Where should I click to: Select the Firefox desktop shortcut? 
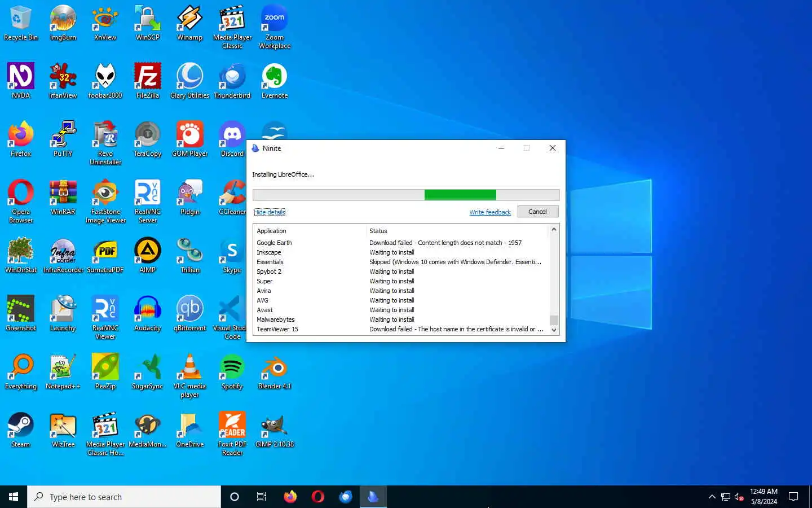click(20, 139)
